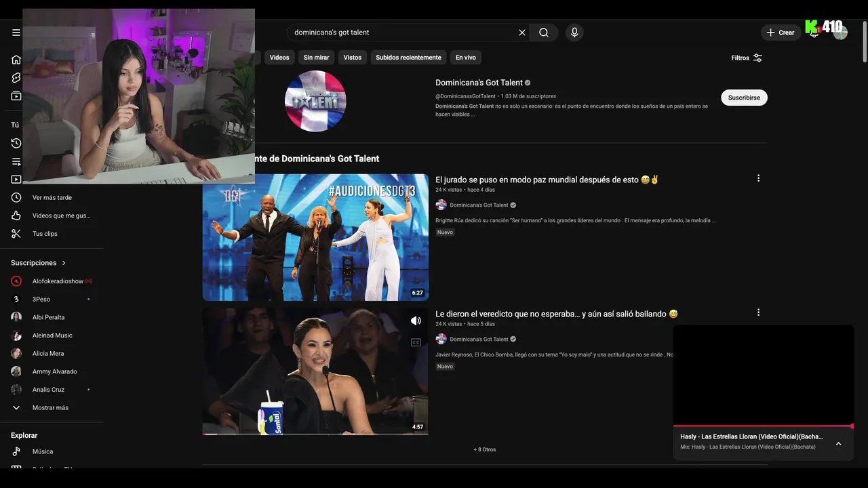Open channel link under the veredicto video
This screenshot has width=868, height=488.
tap(479, 340)
